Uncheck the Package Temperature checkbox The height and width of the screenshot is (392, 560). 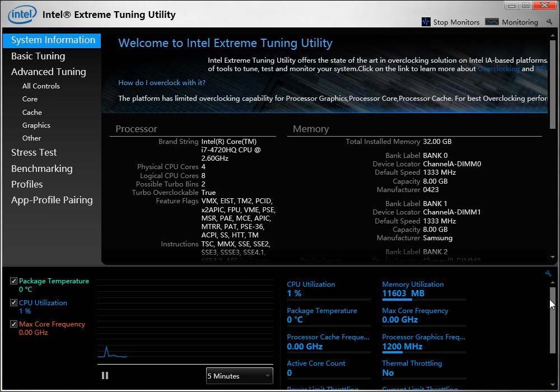tap(13, 281)
